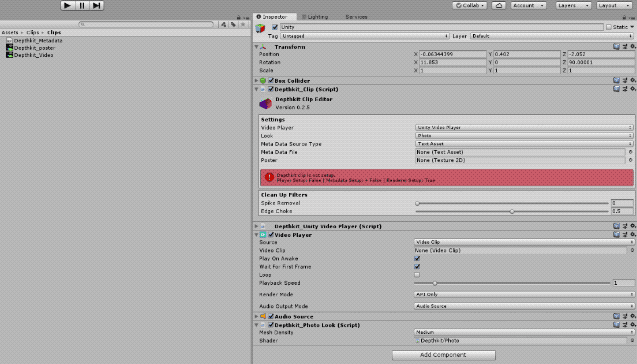This screenshot has height=364, width=637.
Task: Select the Depthkit_Metadata file
Action: (x=35, y=41)
